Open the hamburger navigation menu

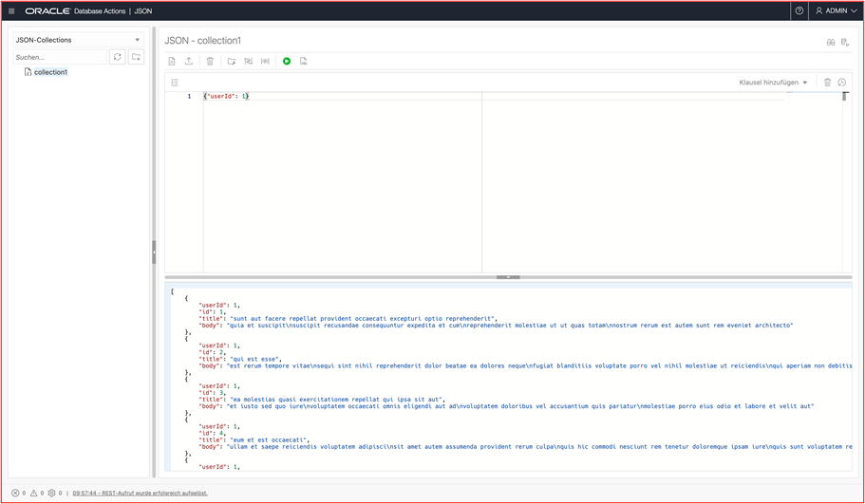[11, 11]
